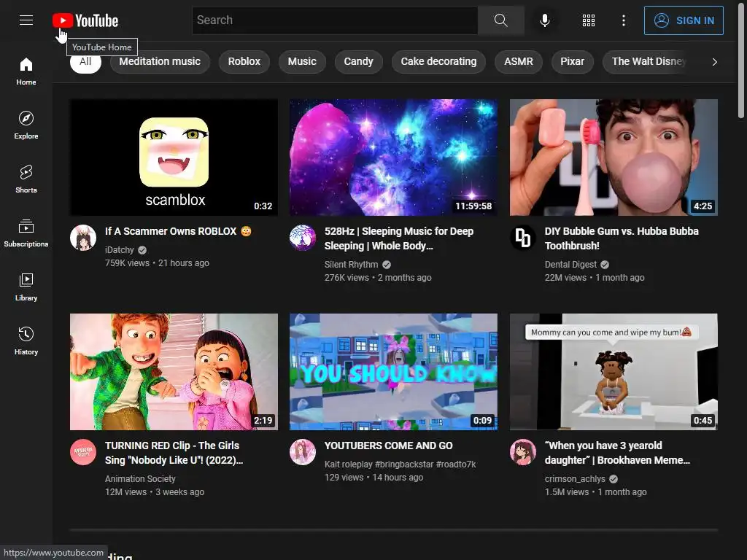The image size is (747, 560).
Task: Start voice search with microphone
Action: [545, 20]
